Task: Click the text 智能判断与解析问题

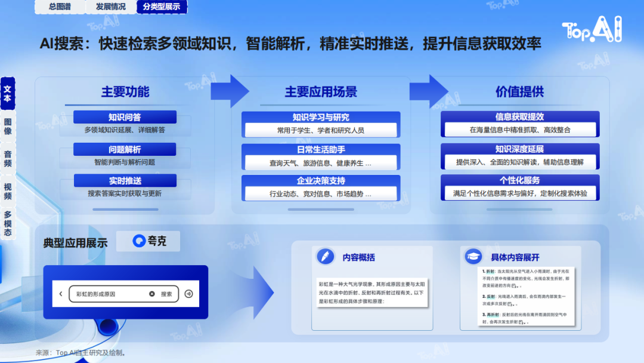Action: [x=125, y=162]
